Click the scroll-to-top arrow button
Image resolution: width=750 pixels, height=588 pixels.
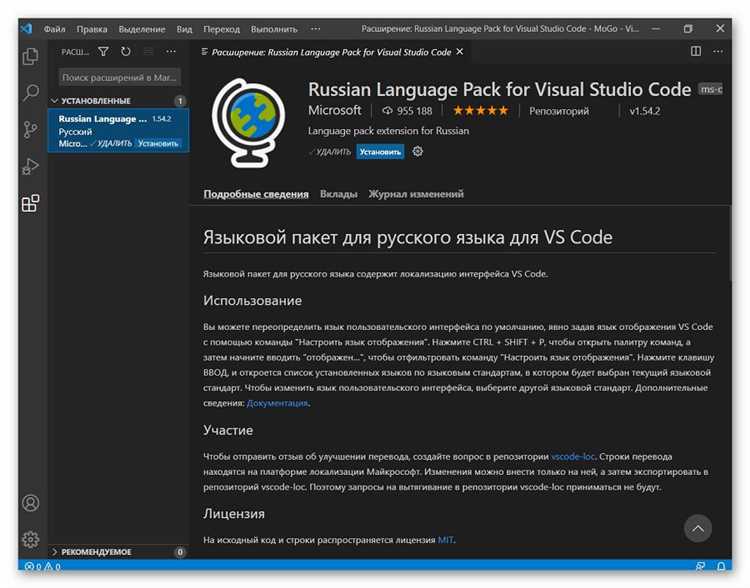(x=698, y=528)
